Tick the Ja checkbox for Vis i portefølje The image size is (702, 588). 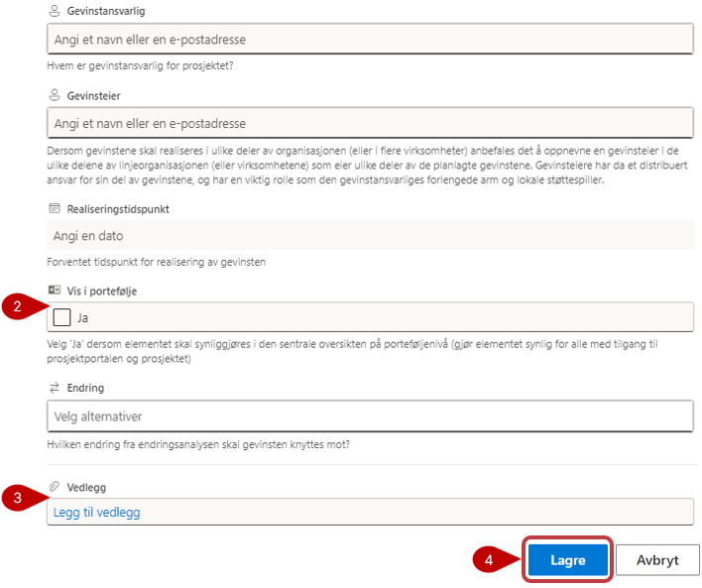tap(61, 317)
